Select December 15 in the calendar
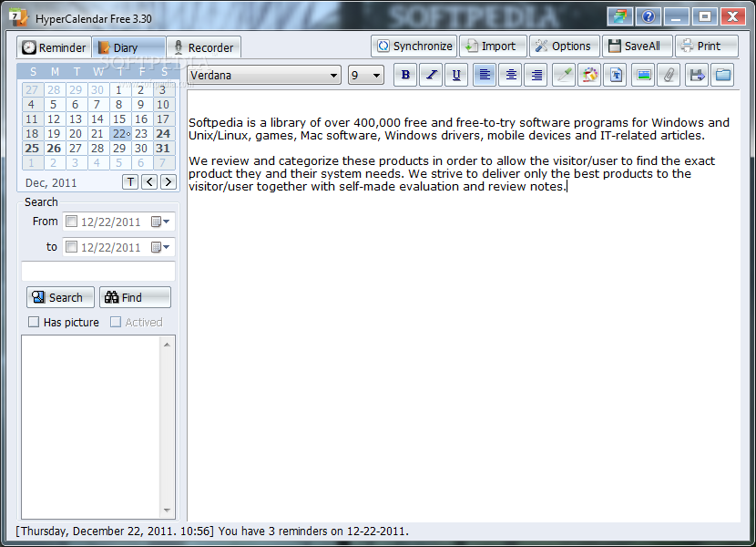 tap(119, 119)
